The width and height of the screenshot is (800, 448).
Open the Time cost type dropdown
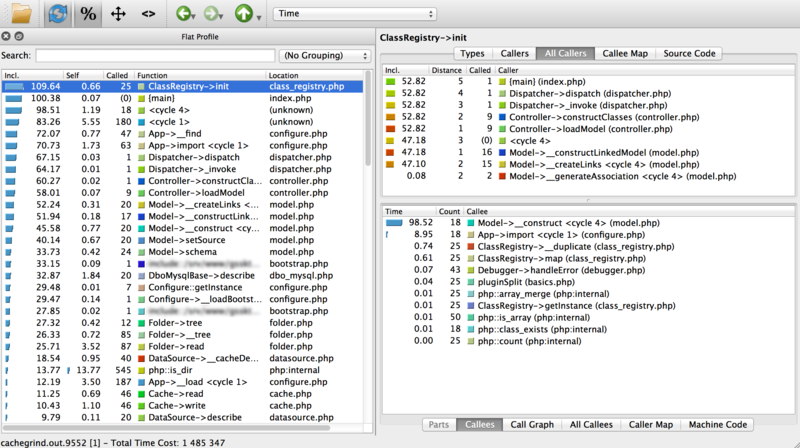[x=355, y=14]
